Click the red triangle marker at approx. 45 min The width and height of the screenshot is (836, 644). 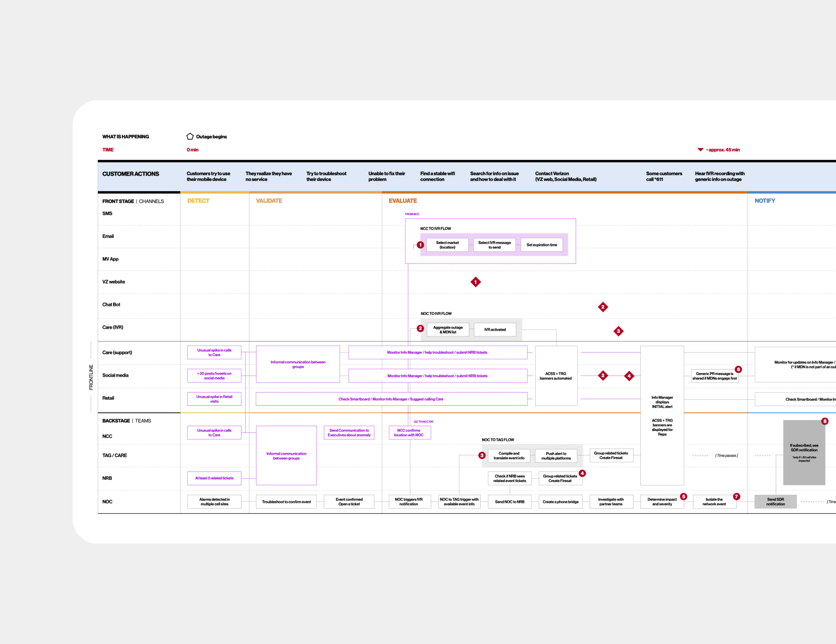(700, 149)
